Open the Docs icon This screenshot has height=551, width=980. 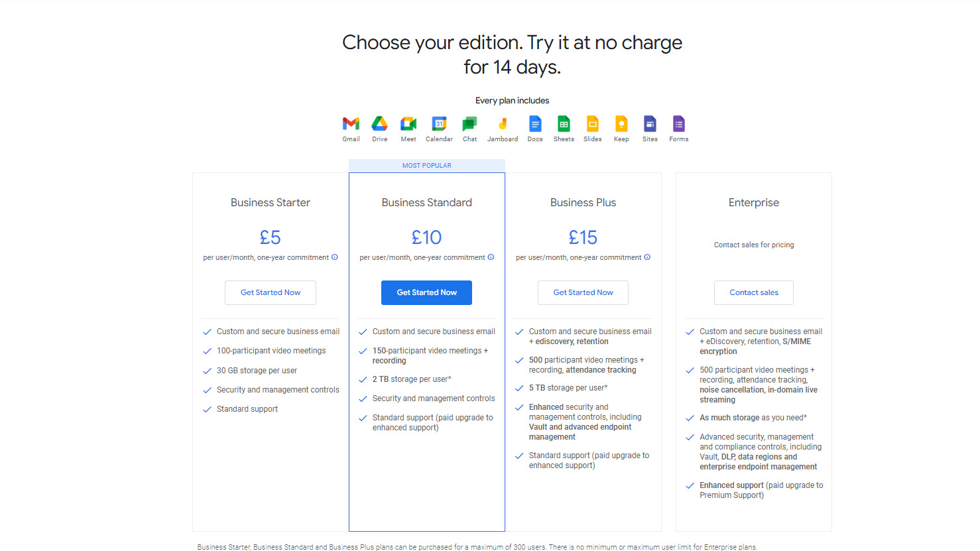[535, 124]
